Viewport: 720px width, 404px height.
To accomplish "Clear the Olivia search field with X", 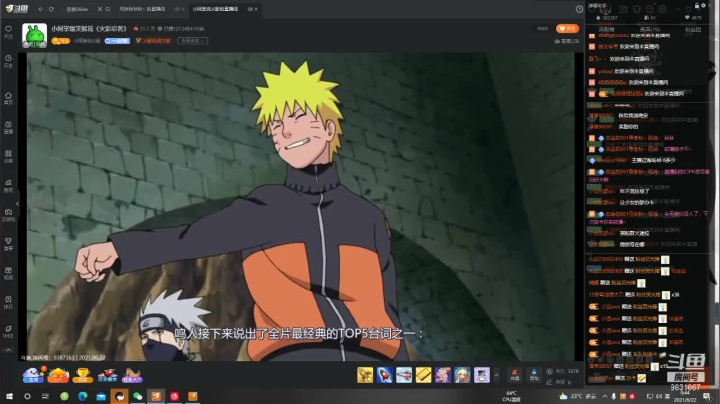I will click(100, 9).
